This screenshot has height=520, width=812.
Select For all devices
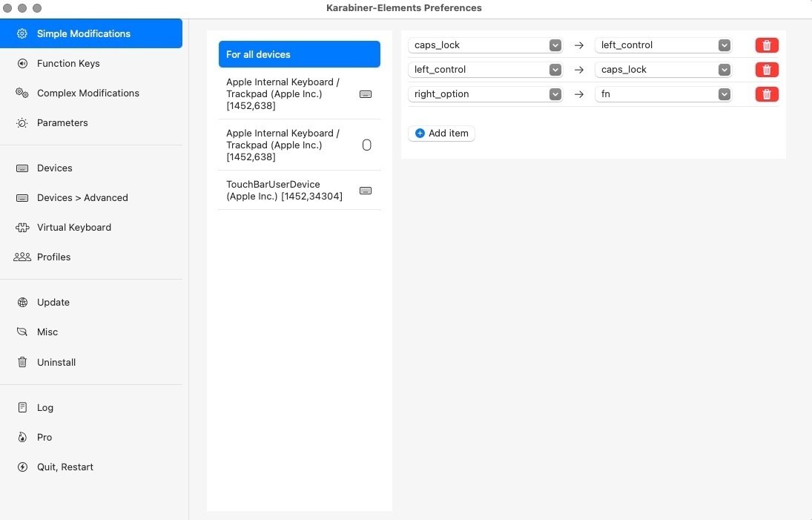tap(300, 54)
